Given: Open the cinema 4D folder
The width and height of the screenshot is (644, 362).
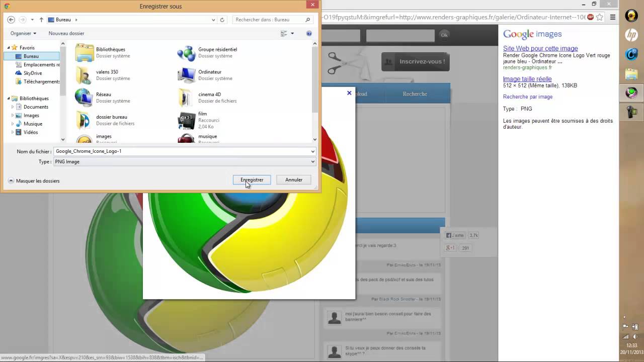Looking at the screenshot, I should [207, 98].
